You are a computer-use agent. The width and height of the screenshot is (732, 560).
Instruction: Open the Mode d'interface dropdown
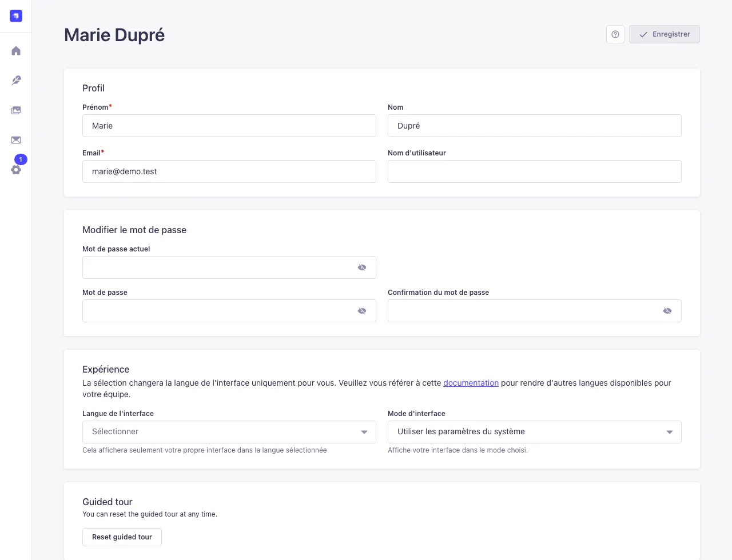(535, 432)
